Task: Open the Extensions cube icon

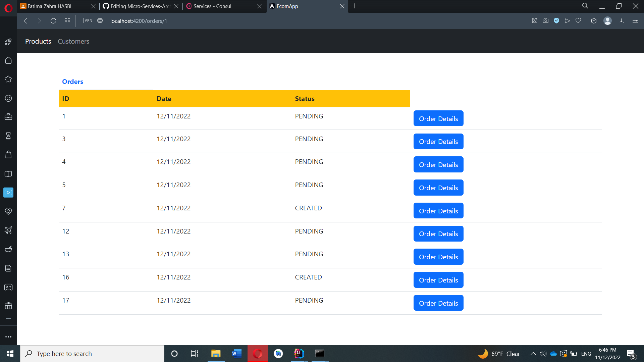Action: [593, 20]
